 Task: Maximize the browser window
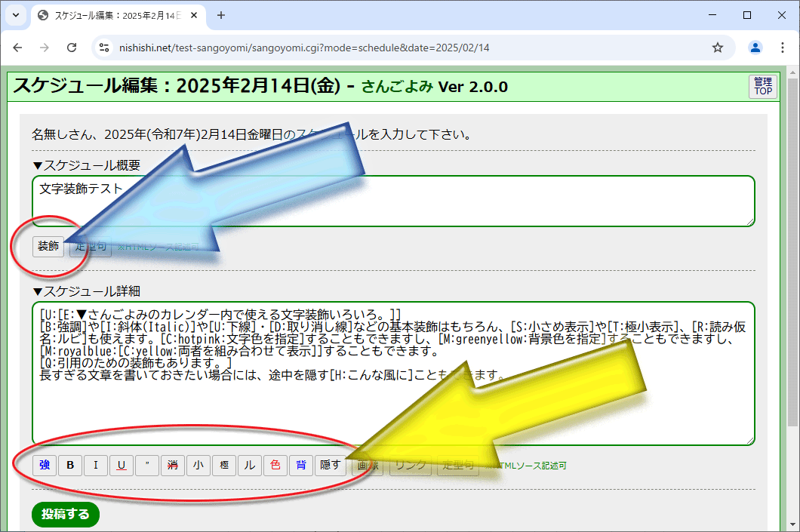click(747, 15)
